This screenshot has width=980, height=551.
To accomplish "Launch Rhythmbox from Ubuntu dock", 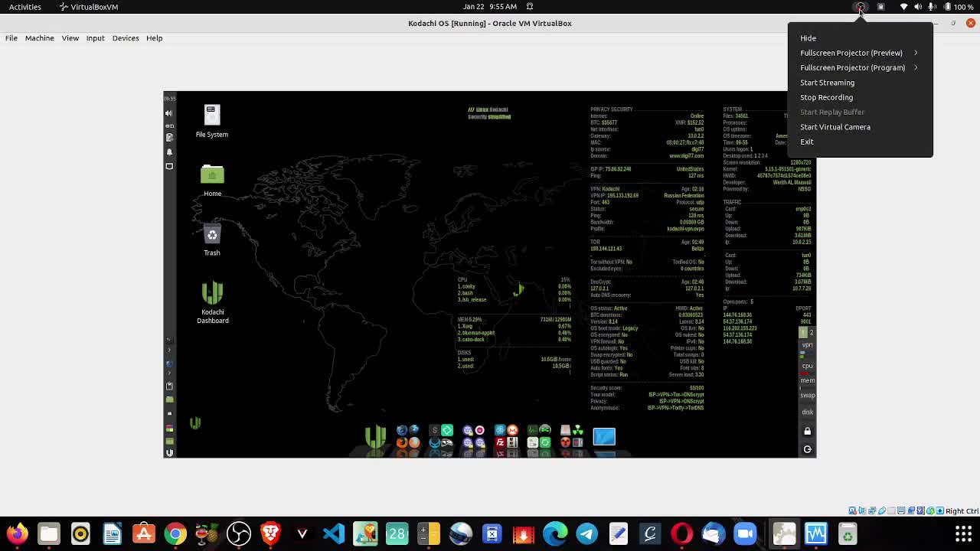I will pyautogui.click(x=80, y=533).
